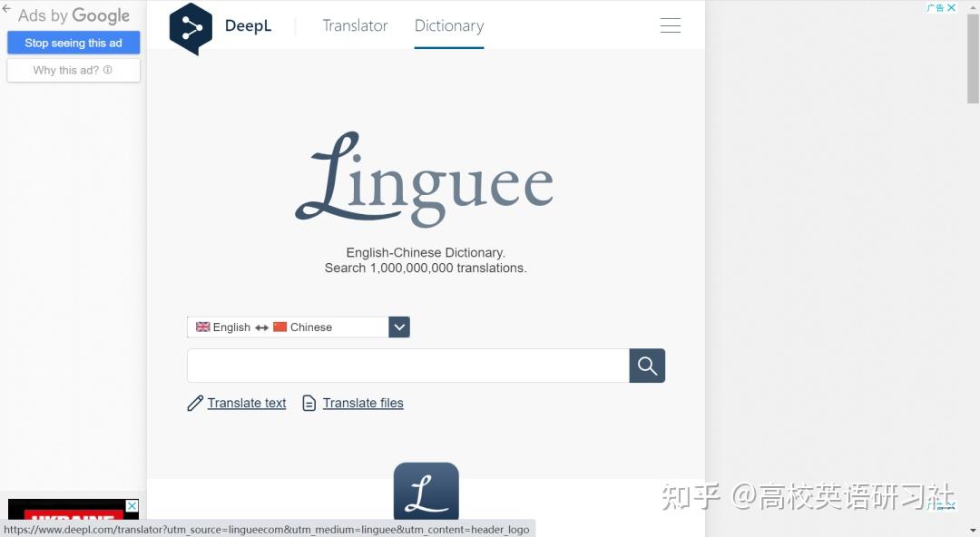Click the document icon beside Translate files

(309, 403)
